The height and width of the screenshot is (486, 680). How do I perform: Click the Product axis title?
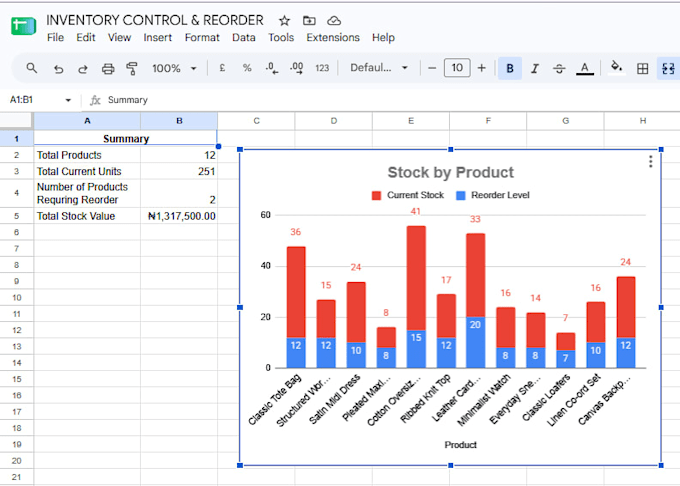(460, 445)
